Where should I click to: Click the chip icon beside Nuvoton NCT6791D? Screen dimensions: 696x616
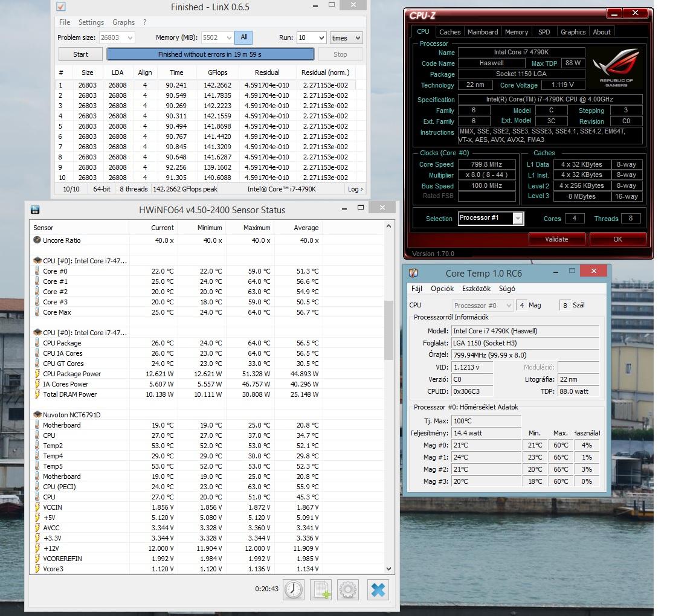click(x=37, y=414)
